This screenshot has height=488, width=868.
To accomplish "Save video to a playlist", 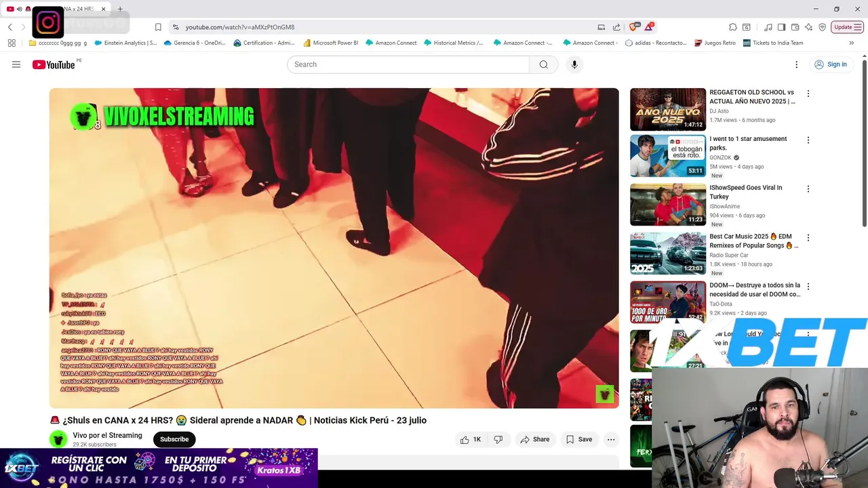I will click(x=579, y=439).
